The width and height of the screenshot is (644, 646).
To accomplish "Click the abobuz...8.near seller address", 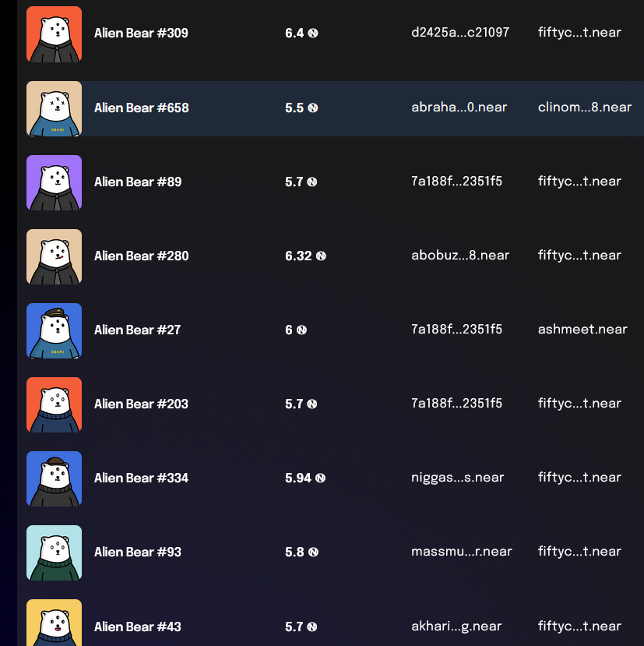I will click(x=460, y=255).
